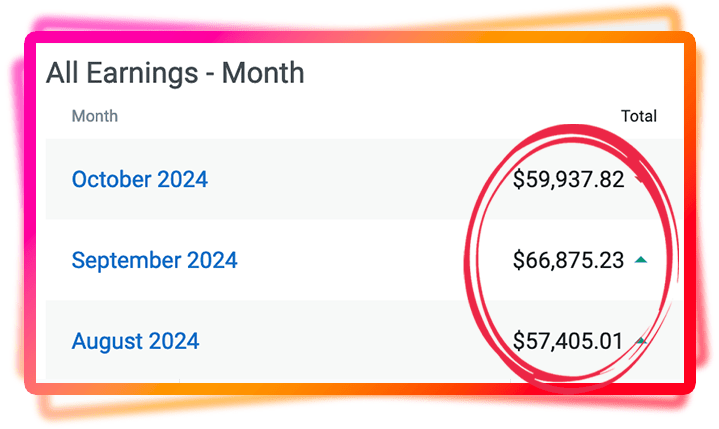Viewport: 719px width, 429px height.
Task: Sort by the Month column header
Action: click(x=95, y=116)
